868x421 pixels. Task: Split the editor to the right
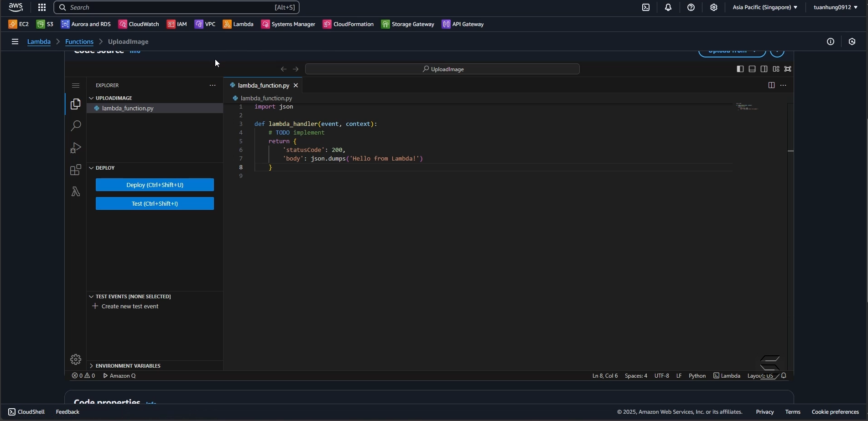[771, 85]
